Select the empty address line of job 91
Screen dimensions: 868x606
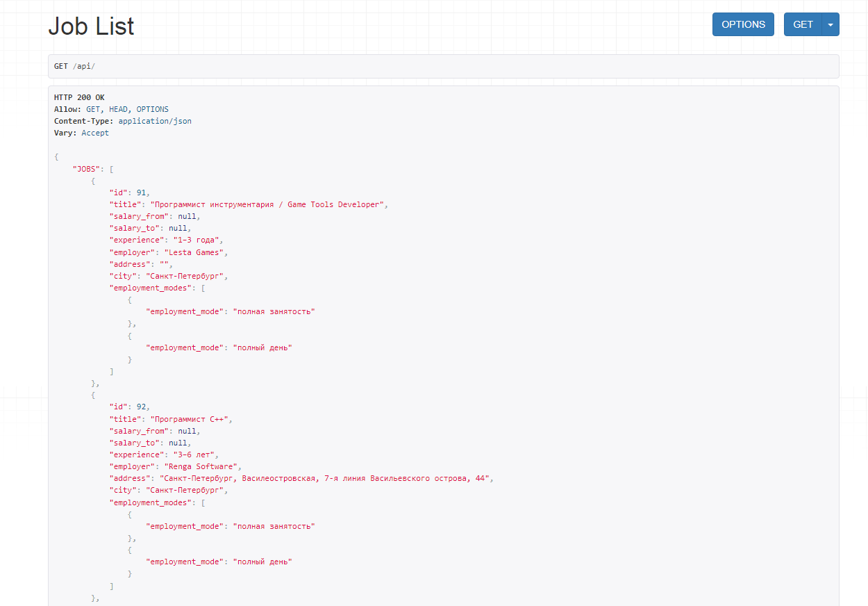point(141,264)
